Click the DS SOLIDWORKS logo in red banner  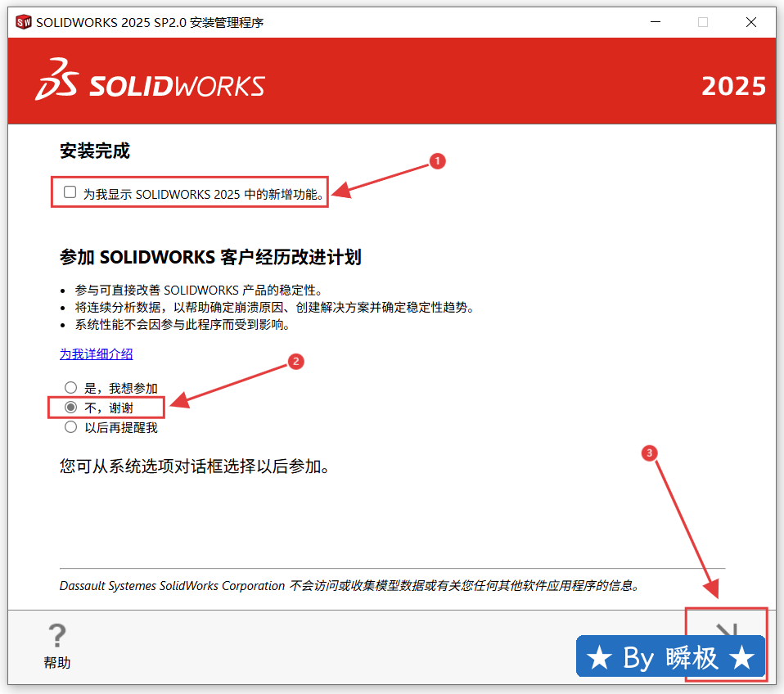click(x=150, y=82)
